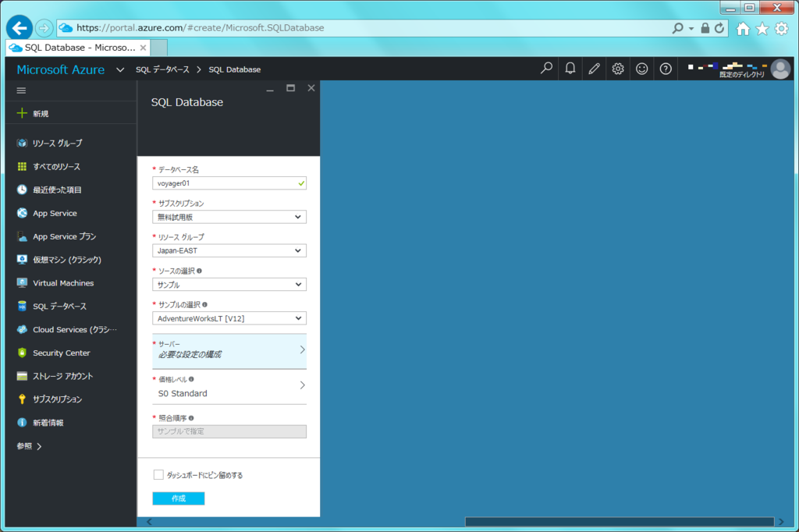Click the SQL データベース sidebar icon
The width and height of the screenshot is (799, 532).
click(22, 306)
